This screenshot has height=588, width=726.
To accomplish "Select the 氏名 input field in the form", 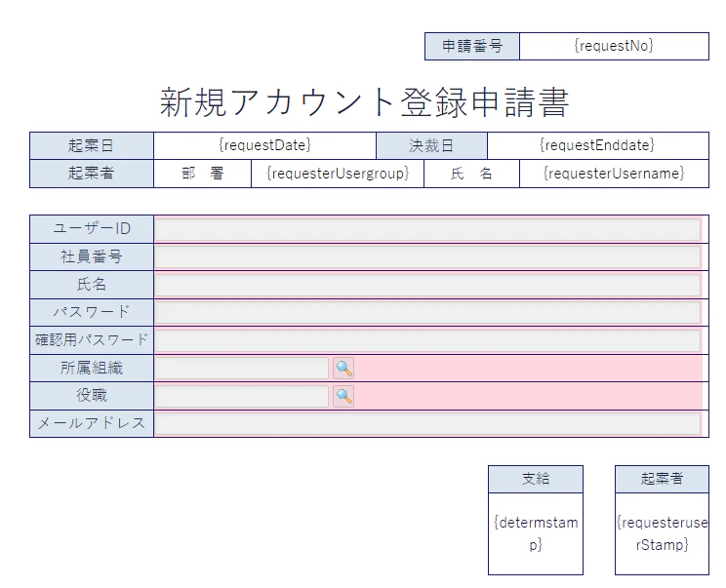I will [427, 285].
